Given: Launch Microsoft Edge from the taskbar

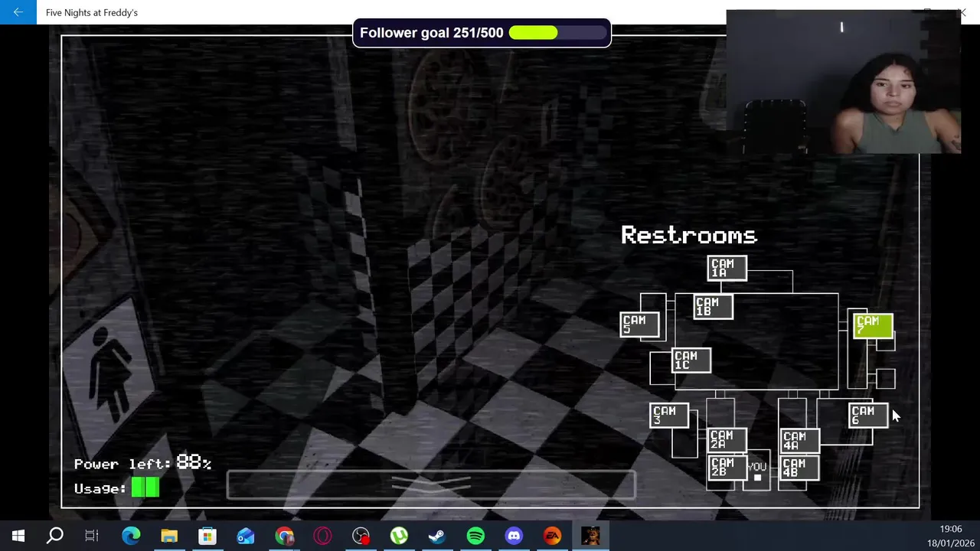Looking at the screenshot, I should pyautogui.click(x=131, y=536).
